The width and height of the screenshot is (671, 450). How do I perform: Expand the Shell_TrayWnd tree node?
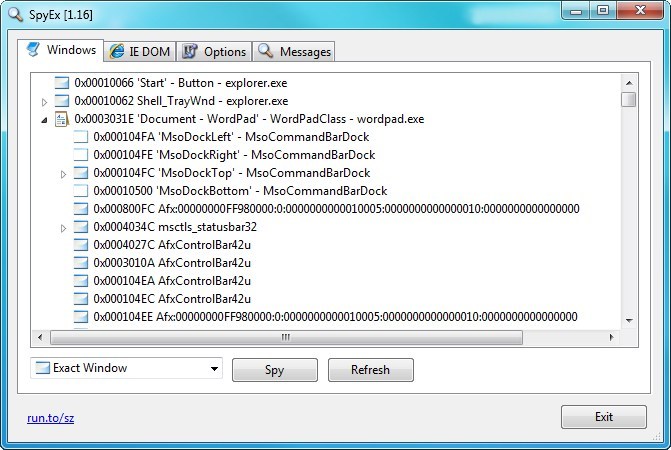pyautogui.click(x=44, y=102)
